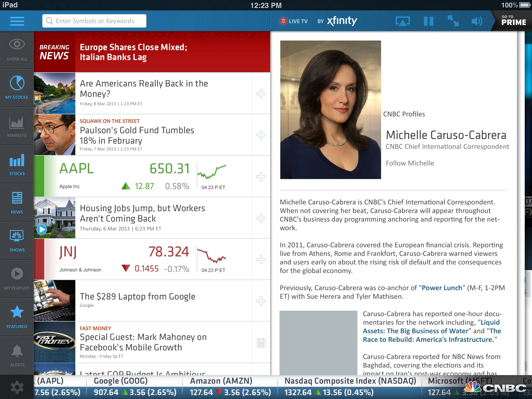The image size is (532, 399).
Task: Tap the SQUAWK ON THE STREET label
Action: coord(110,121)
